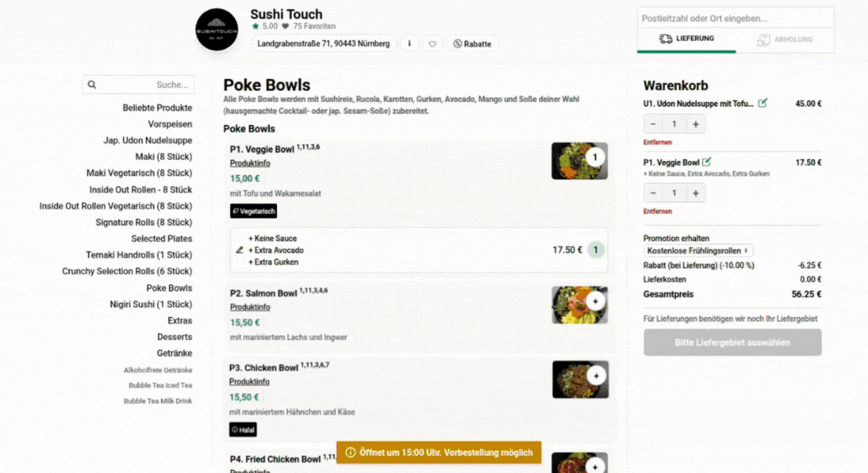Switch to LIEFERUNG delivery mode

(686, 38)
